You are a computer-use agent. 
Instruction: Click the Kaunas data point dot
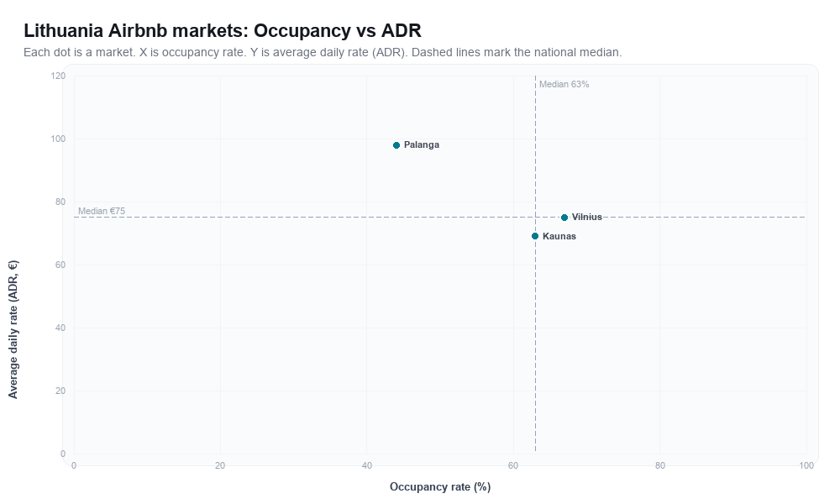pyautogui.click(x=534, y=236)
